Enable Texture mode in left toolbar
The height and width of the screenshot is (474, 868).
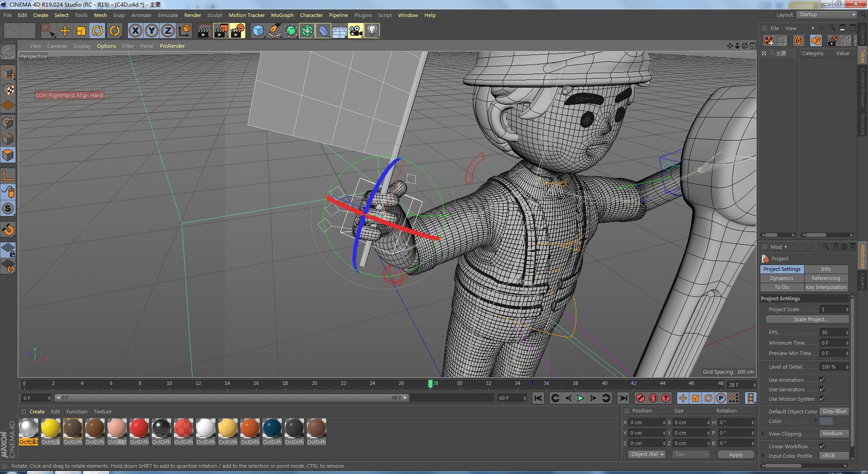(x=8, y=90)
